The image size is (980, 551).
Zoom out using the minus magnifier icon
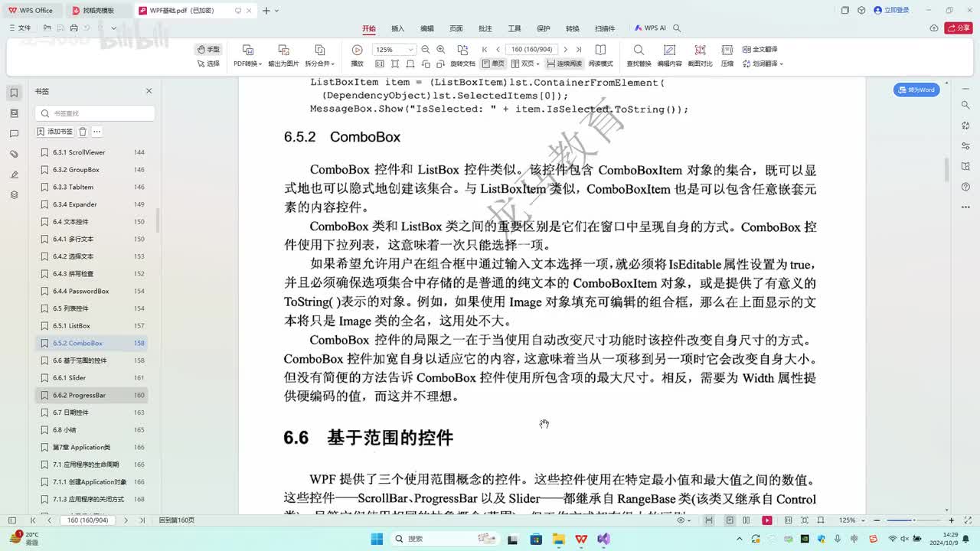[426, 49]
